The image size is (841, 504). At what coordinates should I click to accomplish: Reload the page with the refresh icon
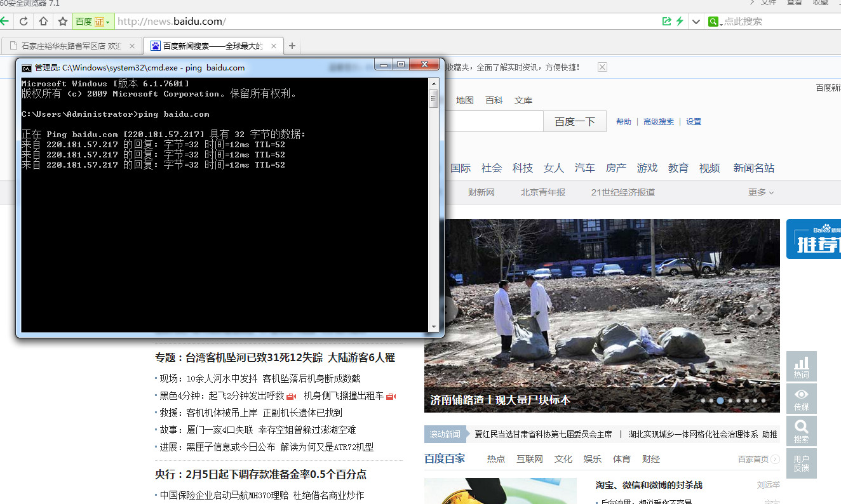[x=24, y=21]
